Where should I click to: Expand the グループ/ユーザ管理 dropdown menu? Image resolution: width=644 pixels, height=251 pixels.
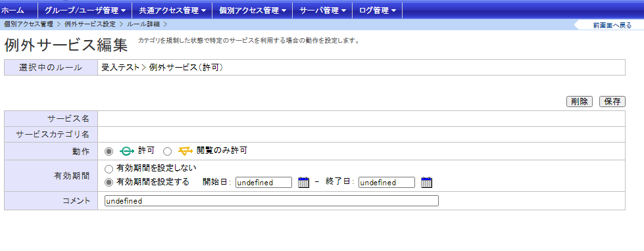click(85, 11)
